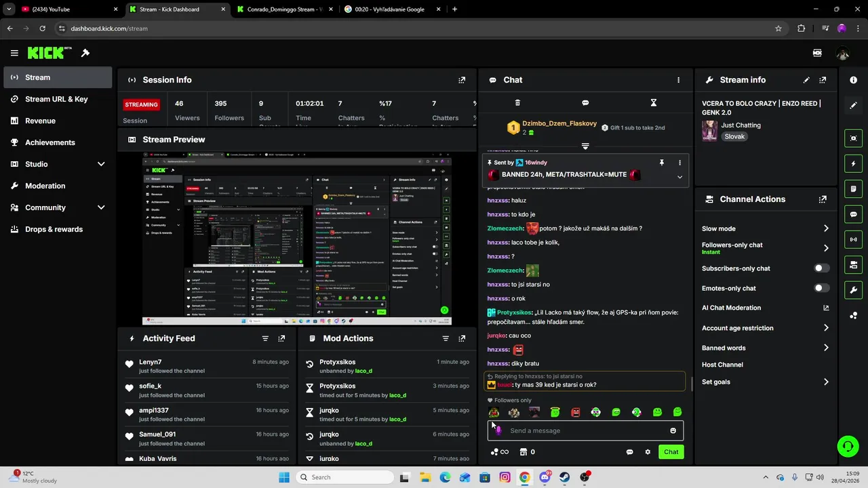Click the Slovak language tag
Image resolution: width=868 pixels, height=488 pixels.
[734, 136]
